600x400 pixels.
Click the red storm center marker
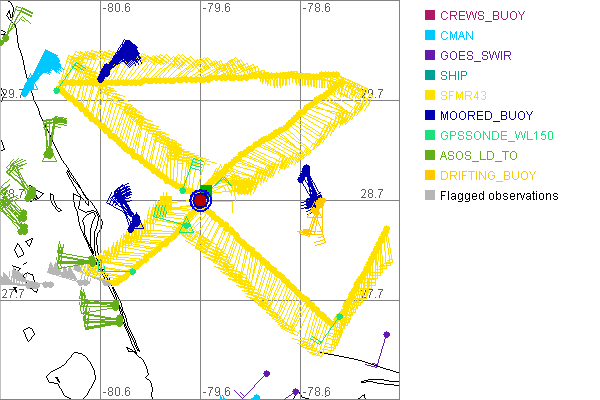point(200,200)
